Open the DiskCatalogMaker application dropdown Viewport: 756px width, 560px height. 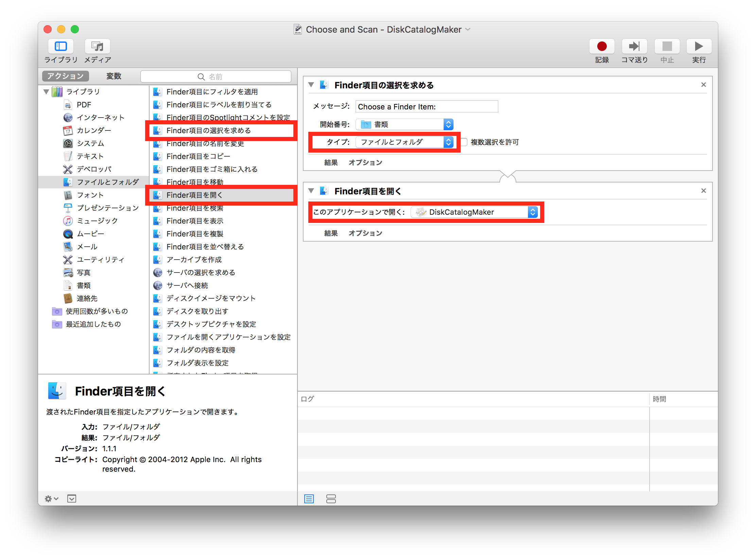(474, 212)
